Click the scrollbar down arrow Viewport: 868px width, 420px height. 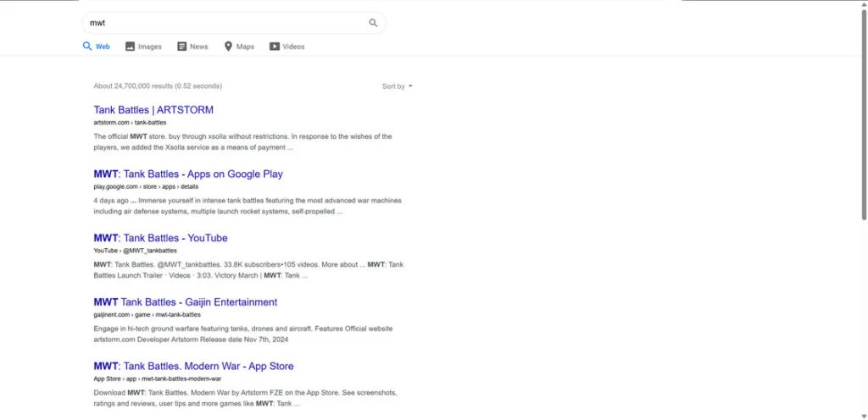[864, 416]
